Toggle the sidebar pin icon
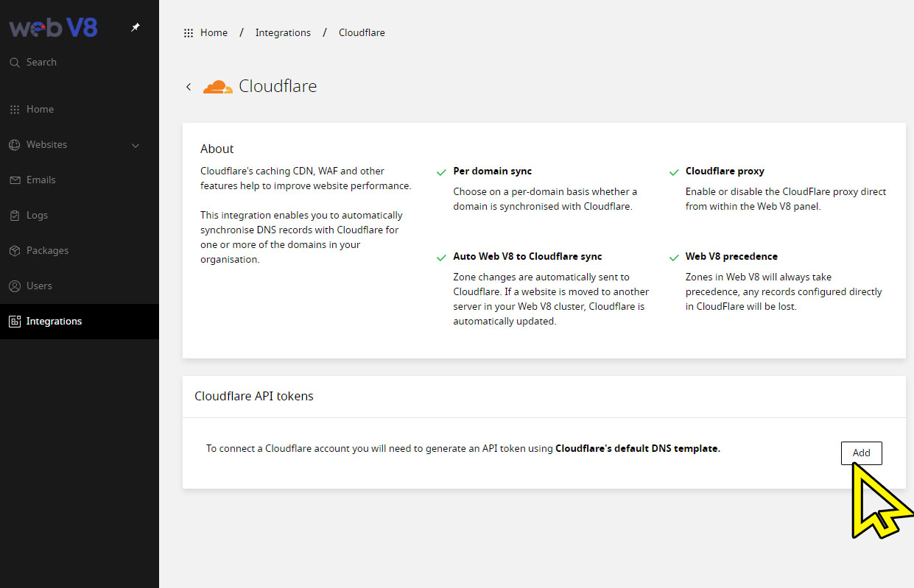This screenshot has height=588, width=914. [135, 27]
